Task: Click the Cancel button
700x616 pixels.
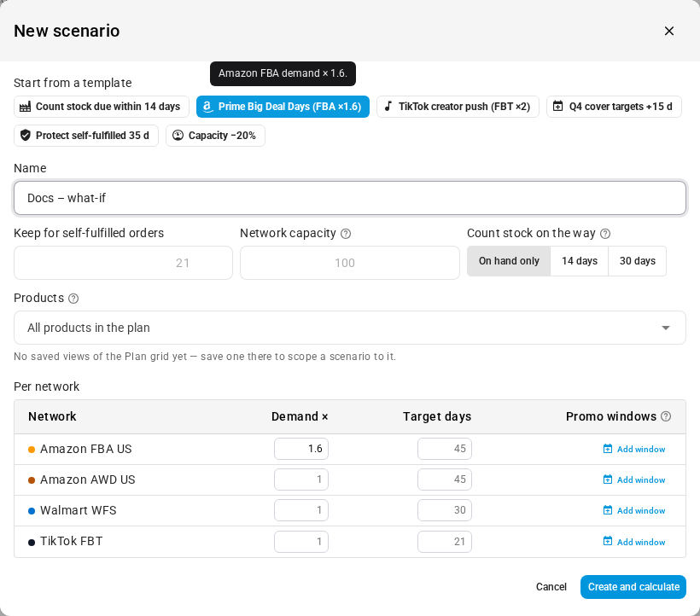Action: [x=551, y=587]
